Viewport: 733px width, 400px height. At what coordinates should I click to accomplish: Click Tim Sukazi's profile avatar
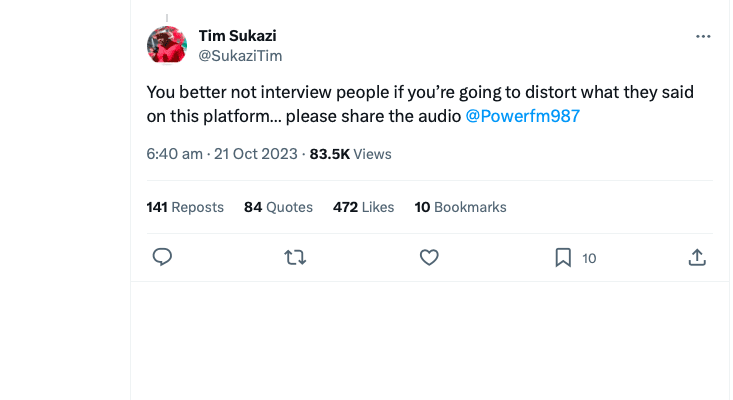(x=167, y=45)
